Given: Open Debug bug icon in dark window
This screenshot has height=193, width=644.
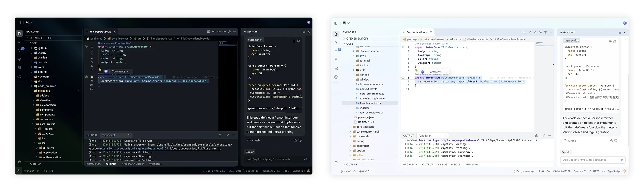Looking at the screenshot, I should coord(19,59).
